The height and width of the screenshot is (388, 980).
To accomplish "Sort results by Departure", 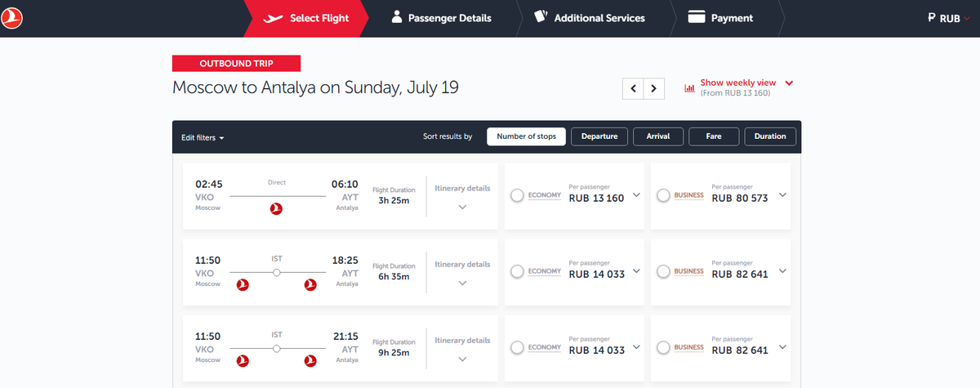I will coord(599,136).
